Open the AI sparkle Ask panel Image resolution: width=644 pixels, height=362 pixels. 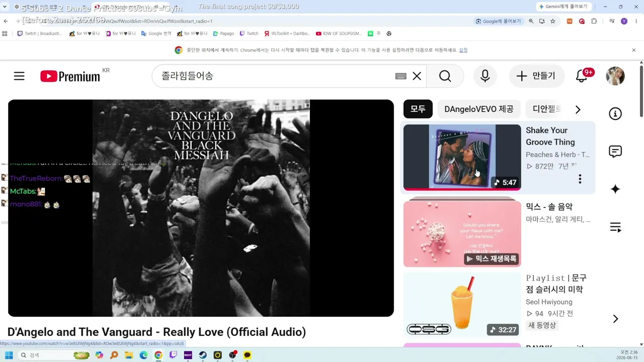point(615,189)
